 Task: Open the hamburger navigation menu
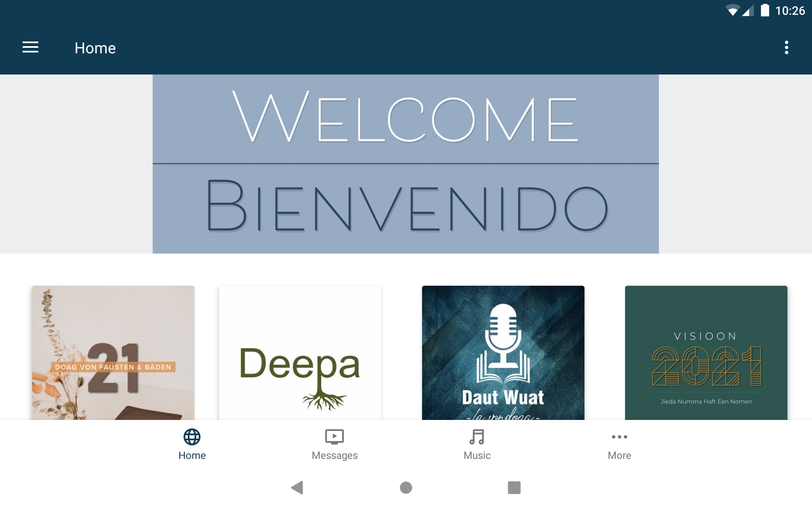point(30,47)
